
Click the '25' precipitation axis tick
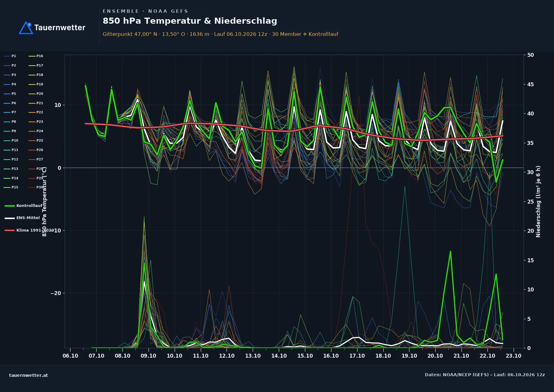(531, 202)
